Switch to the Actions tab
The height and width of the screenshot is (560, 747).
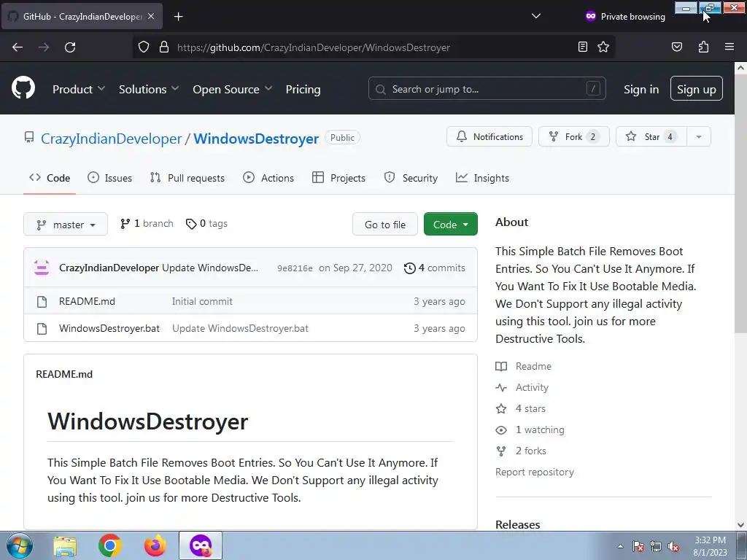coord(268,178)
